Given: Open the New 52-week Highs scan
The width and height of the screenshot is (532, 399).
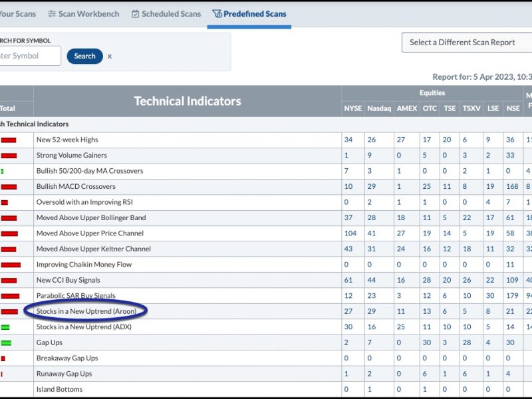Looking at the screenshot, I should click(x=67, y=140).
